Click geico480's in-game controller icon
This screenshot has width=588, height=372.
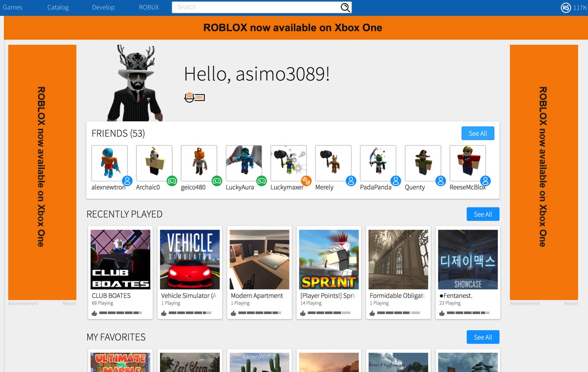click(217, 180)
